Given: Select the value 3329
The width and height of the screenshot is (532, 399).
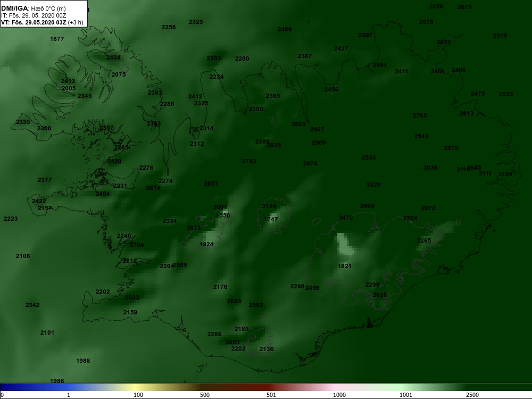Looking at the screenshot, I should (373, 185).
